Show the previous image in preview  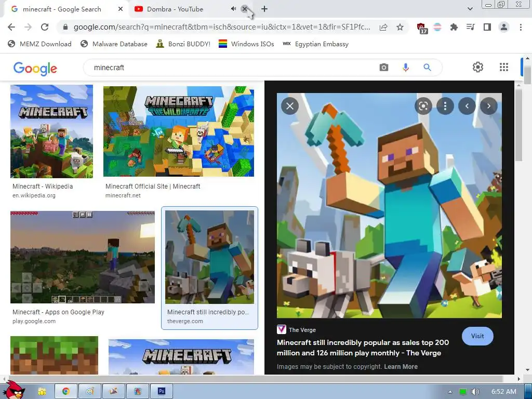point(467,106)
